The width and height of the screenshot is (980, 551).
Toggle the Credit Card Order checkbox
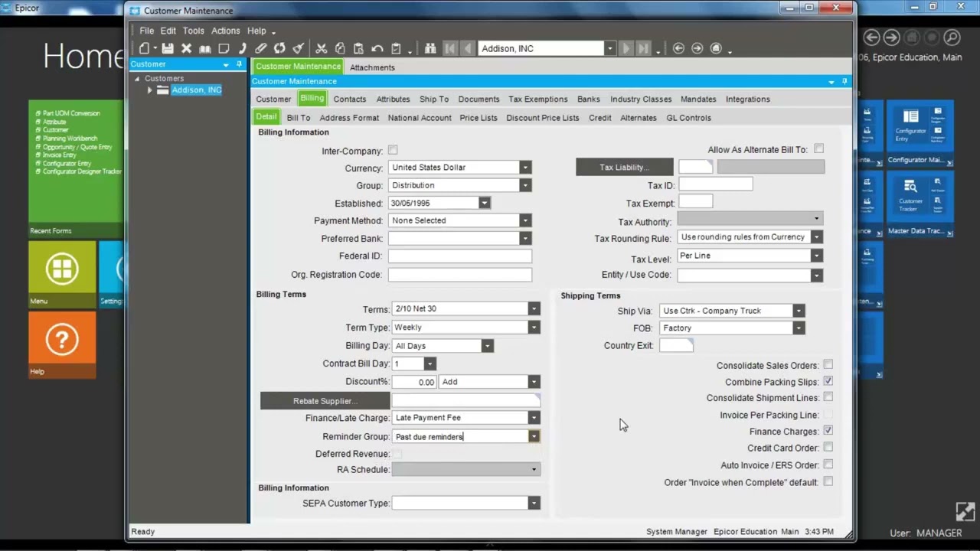[828, 447]
